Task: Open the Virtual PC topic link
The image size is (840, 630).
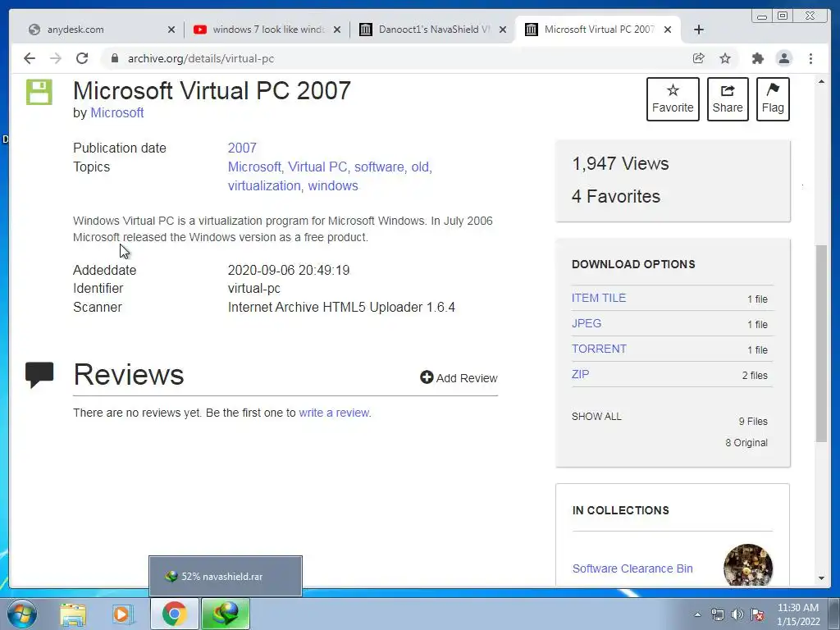Action: point(317,167)
